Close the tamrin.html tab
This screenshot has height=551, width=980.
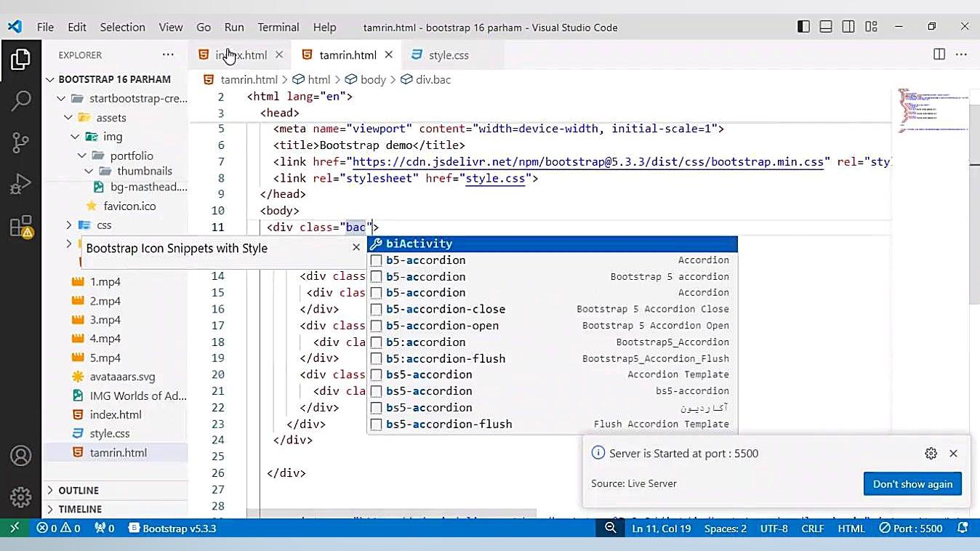click(389, 55)
